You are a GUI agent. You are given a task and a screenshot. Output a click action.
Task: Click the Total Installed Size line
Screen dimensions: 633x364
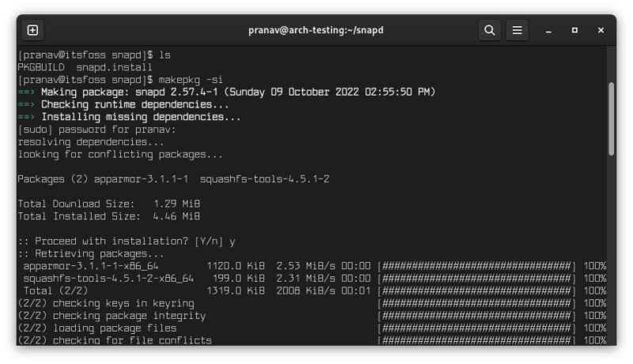[108, 217]
